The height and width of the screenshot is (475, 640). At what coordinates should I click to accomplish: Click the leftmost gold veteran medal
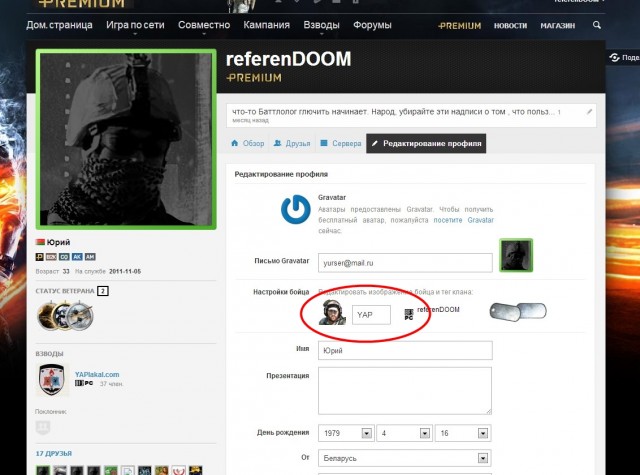[46, 315]
